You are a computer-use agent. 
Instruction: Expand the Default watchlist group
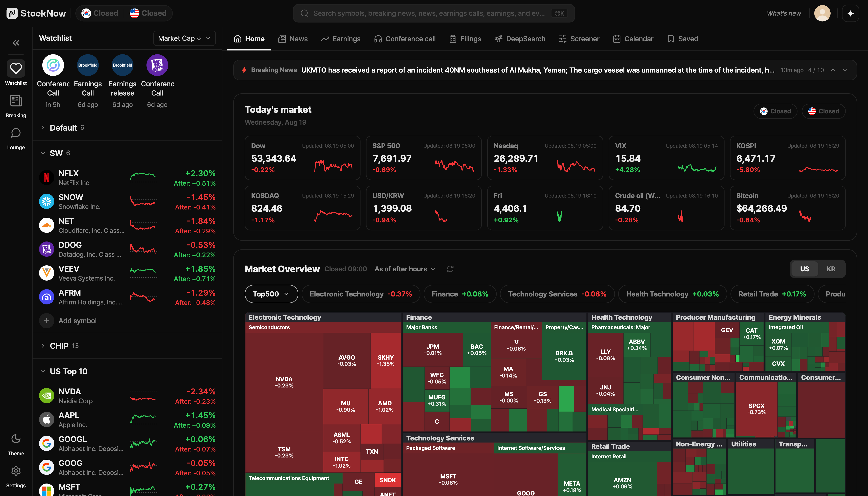tap(42, 128)
